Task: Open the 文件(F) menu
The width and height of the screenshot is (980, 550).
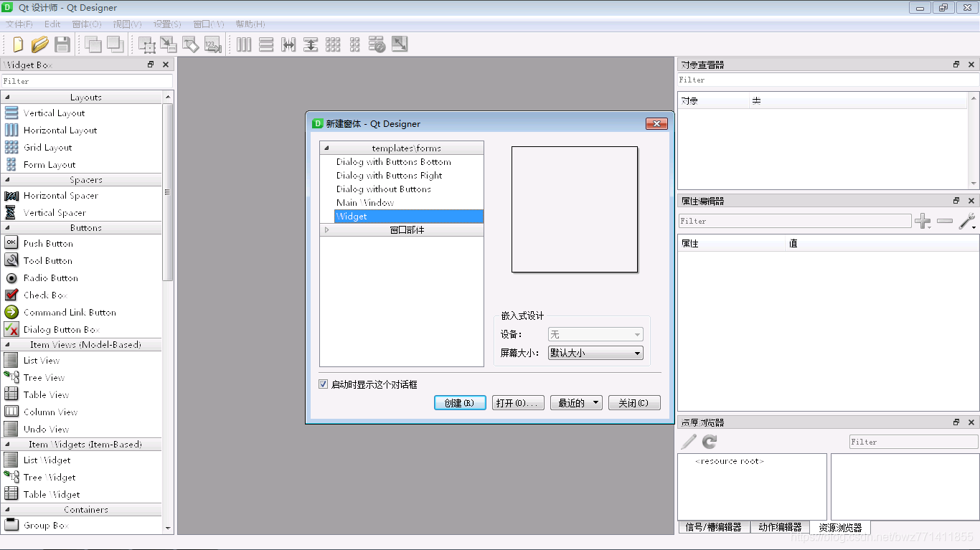Action: click(x=19, y=24)
